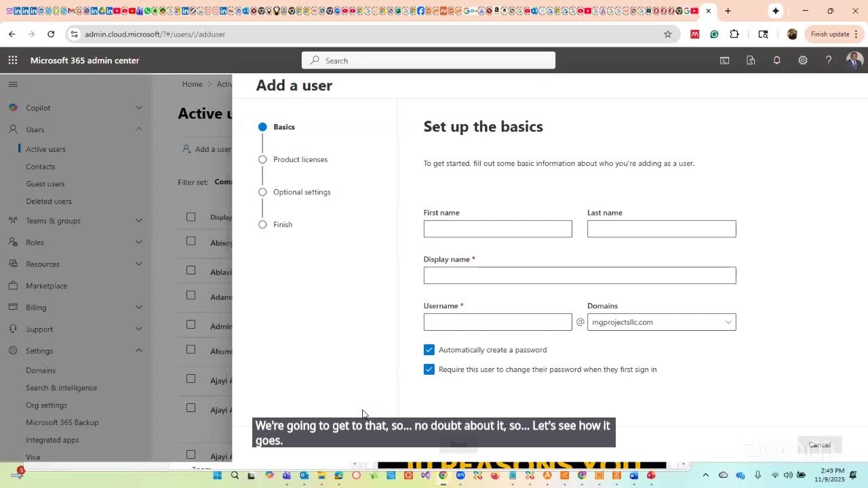Viewport: 868px width, 488px height.
Task: Tick the checkbox beside the Admin row
Action: point(191,325)
